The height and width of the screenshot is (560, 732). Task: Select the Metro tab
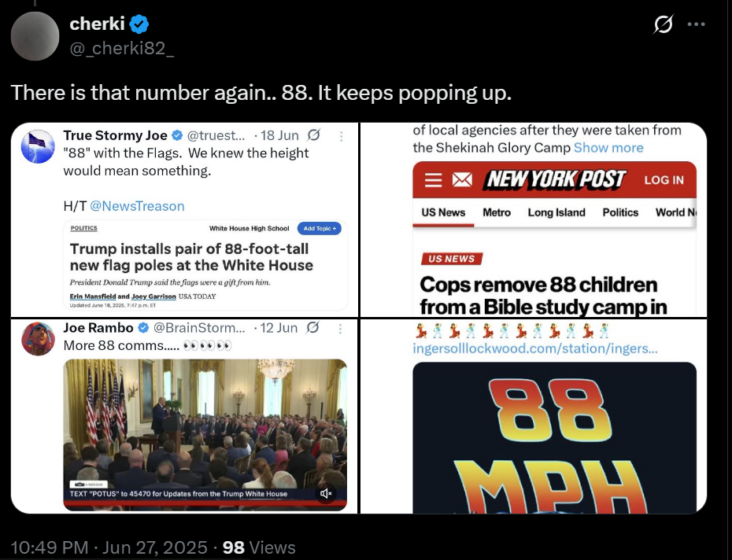point(497,212)
